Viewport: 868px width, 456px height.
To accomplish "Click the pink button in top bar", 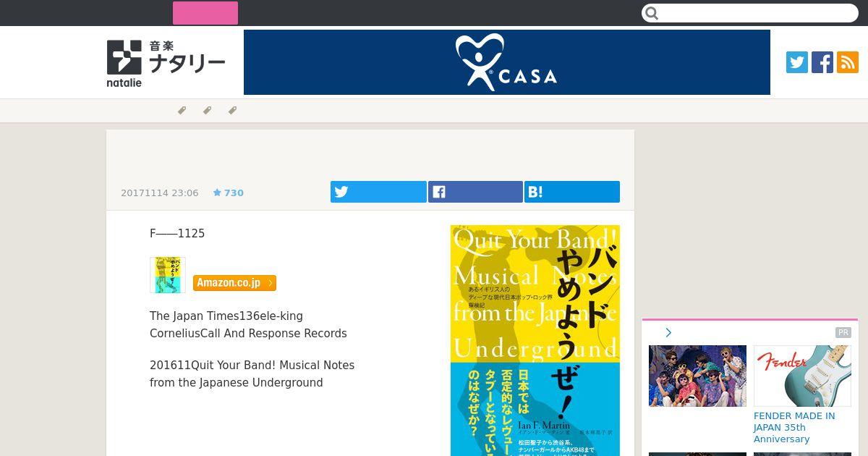I will pyautogui.click(x=205, y=13).
